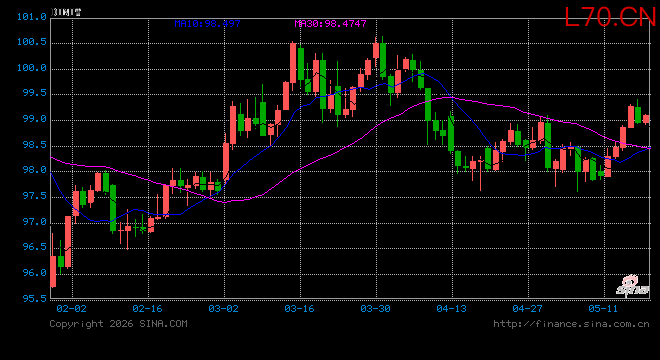Select the 101.0 price axis label
Image resolution: width=660 pixels, height=360 pixels.
(32, 17)
